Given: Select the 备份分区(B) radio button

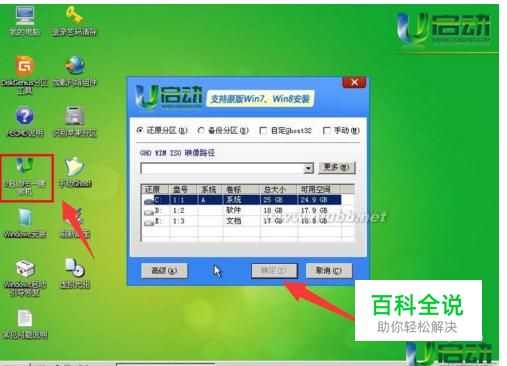Looking at the screenshot, I should [x=201, y=130].
